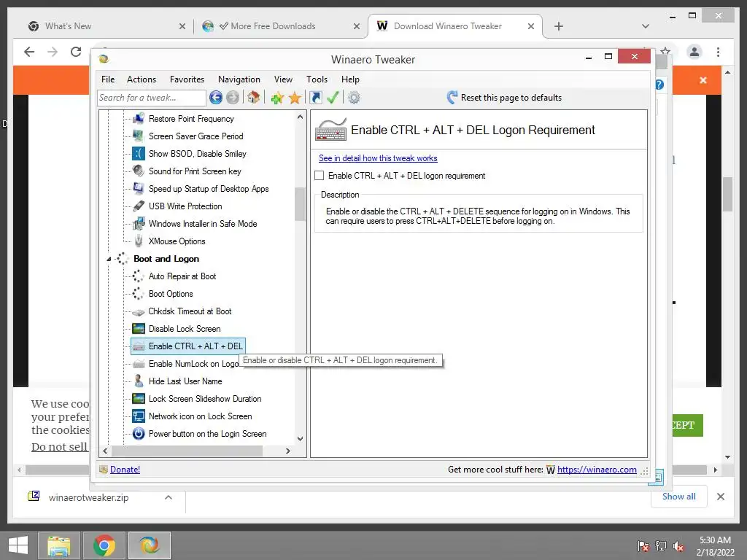Click the blue Back arrow in Winaero toolbar
The image size is (747, 560).
coord(216,98)
